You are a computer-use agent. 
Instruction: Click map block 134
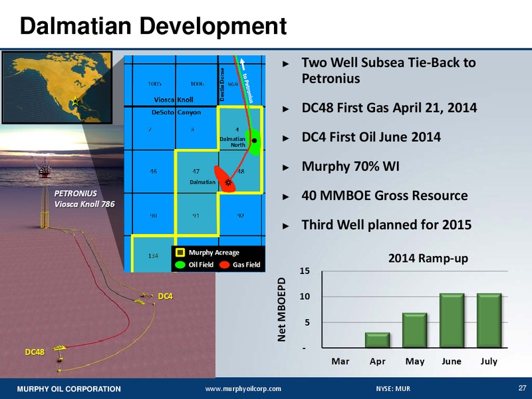tap(153, 255)
